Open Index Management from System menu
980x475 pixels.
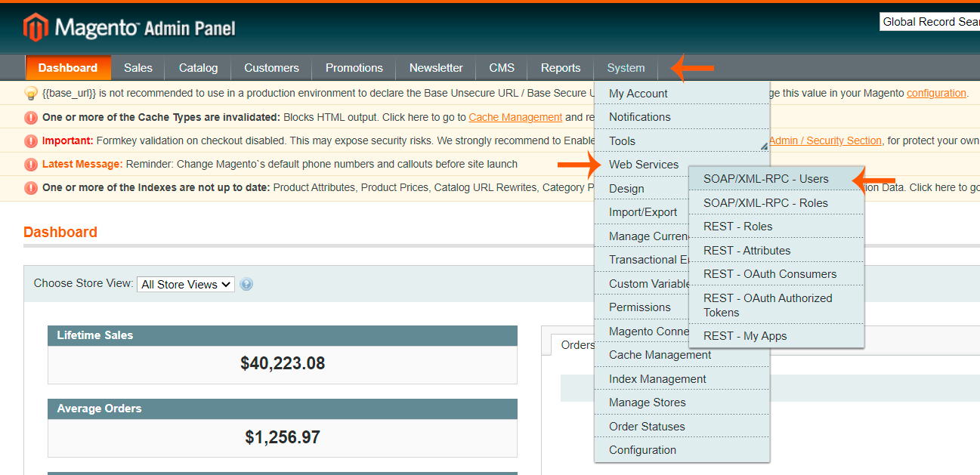657,379
